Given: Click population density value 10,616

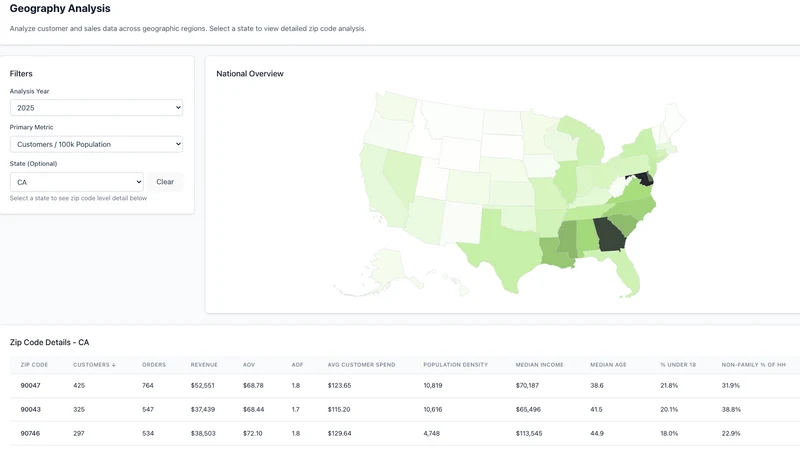Looking at the screenshot, I should point(433,410).
